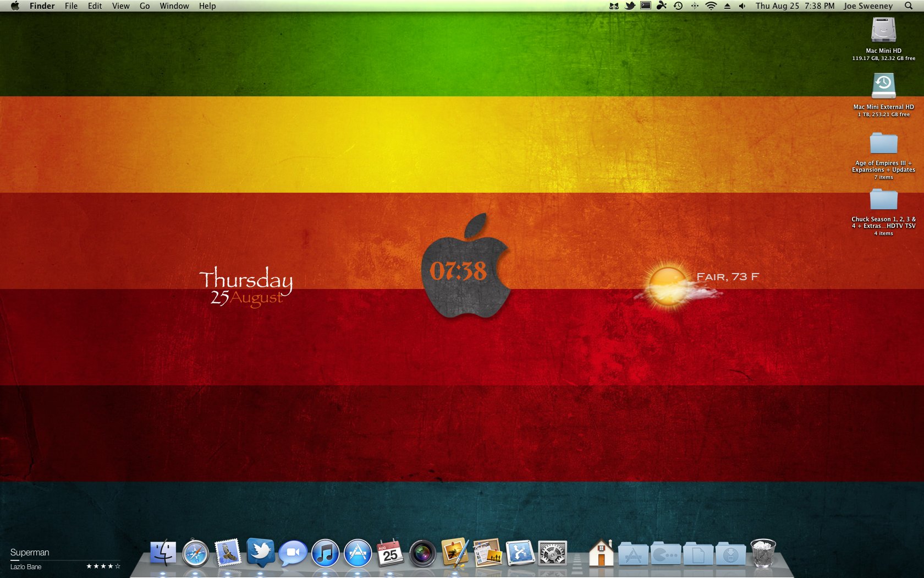Open the Downloads folder stack in Dock

click(x=730, y=554)
